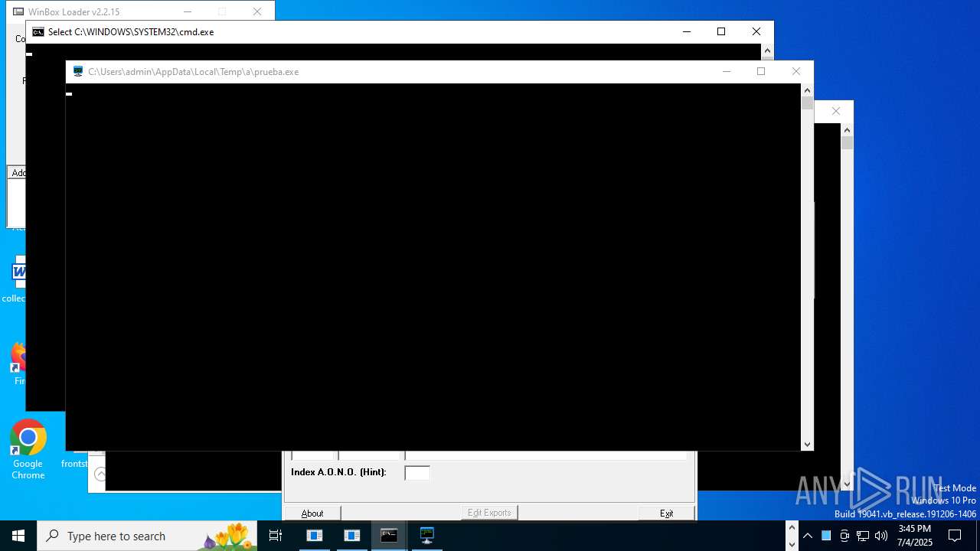Select second blue window taskbar app icon
Viewport: 980px width, 551px height.
click(x=352, y=536)
